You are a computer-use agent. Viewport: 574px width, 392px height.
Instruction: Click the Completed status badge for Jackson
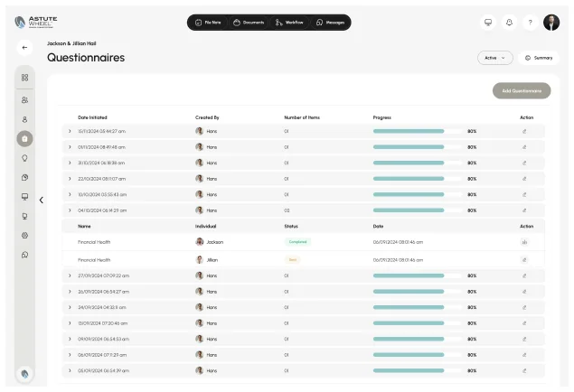(297, 242)
